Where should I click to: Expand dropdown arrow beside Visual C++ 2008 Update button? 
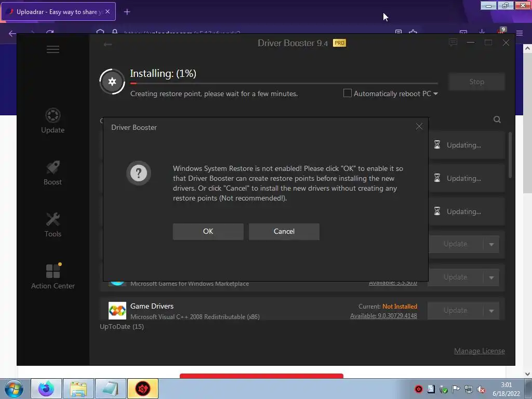click(491, 311)
